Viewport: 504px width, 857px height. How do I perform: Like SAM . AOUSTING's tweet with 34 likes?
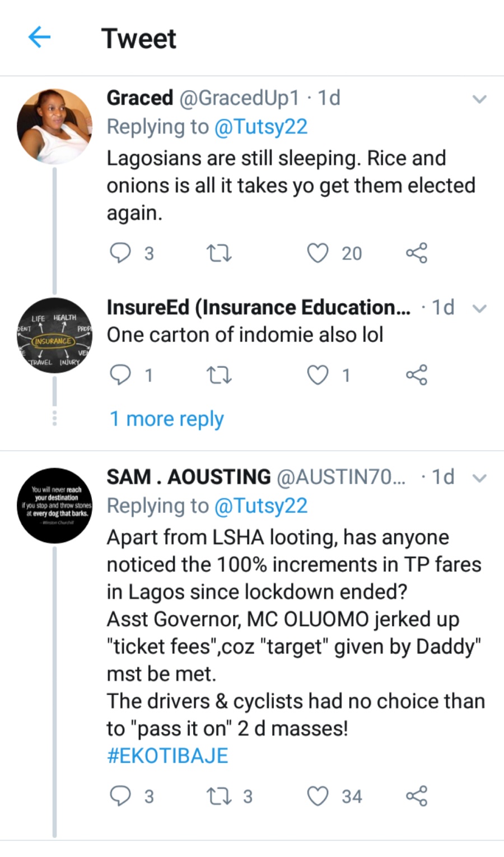point(318,796)
